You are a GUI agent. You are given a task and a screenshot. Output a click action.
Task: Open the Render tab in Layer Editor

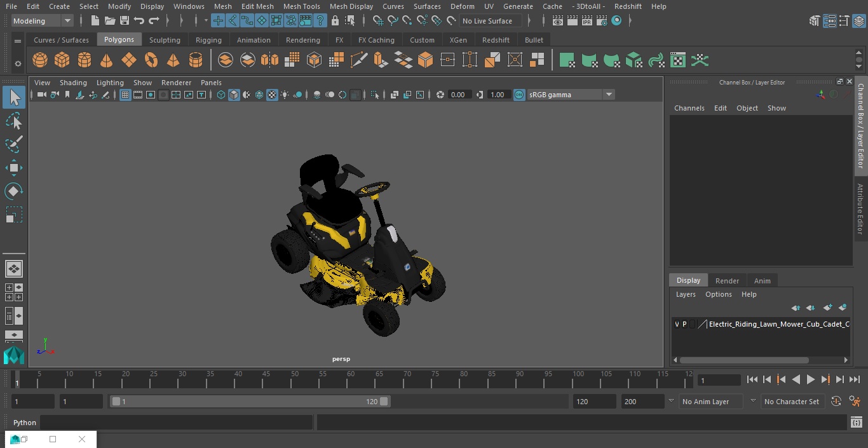click(727, 281)
